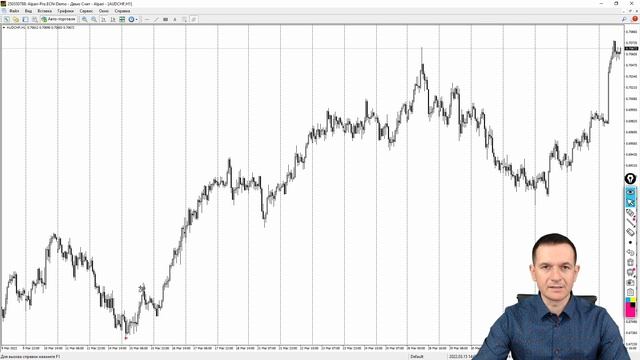Viewport: 640px width, 360px height.
Task: Select the eraser tool in drawing bar
Action: [631, 232]
